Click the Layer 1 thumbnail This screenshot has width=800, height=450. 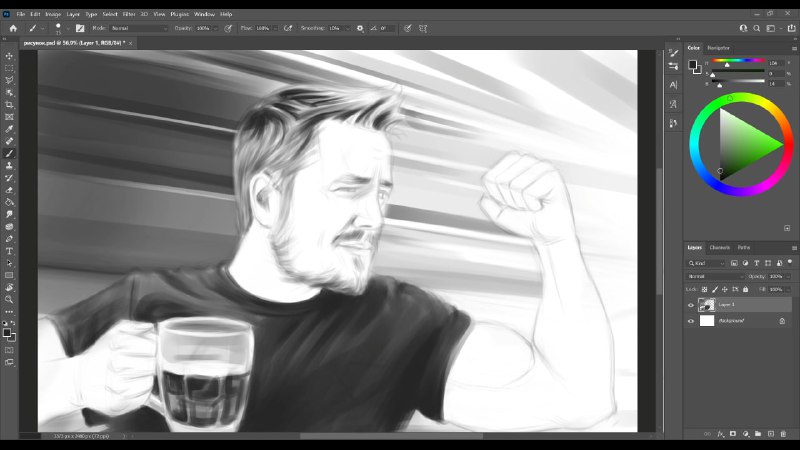707,305
